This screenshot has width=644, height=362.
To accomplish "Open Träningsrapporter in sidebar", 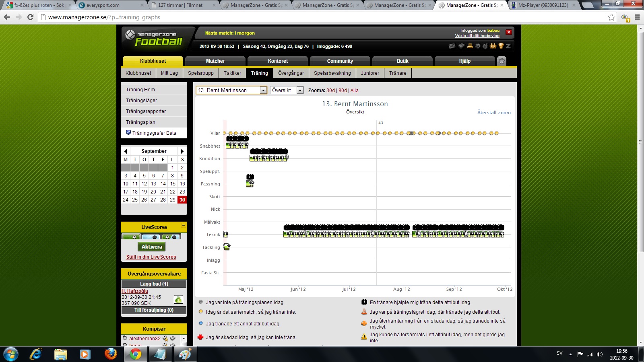I will tap(154, 111).
